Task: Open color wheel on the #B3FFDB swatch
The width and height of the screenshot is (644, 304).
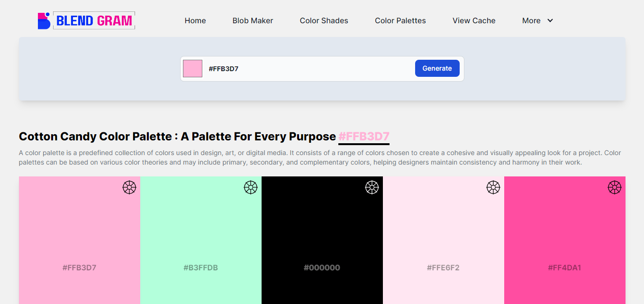Action: (251, 187)
